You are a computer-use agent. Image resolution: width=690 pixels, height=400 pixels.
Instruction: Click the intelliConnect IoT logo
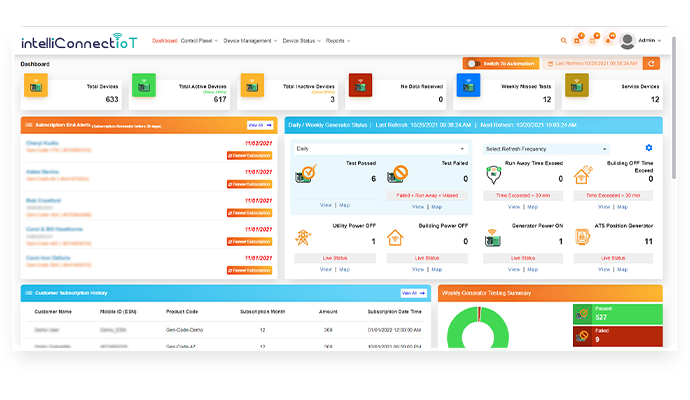point(79,41)
